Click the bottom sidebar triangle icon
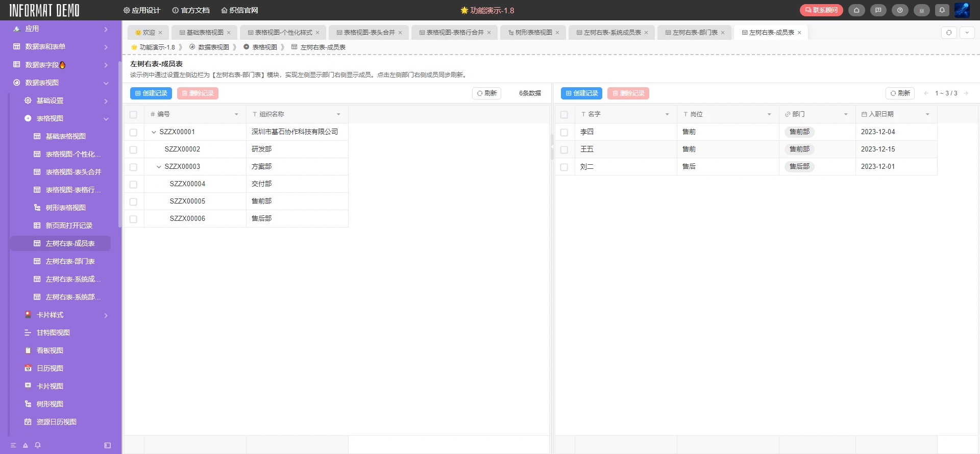The height and width of the screenshot is (454, 980). (25, 445)
